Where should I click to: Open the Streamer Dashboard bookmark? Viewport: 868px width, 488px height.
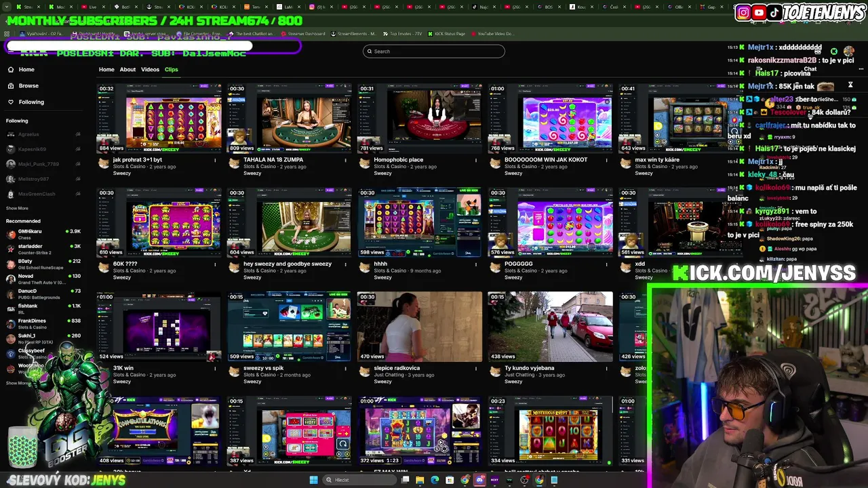(x=303, y=34)
